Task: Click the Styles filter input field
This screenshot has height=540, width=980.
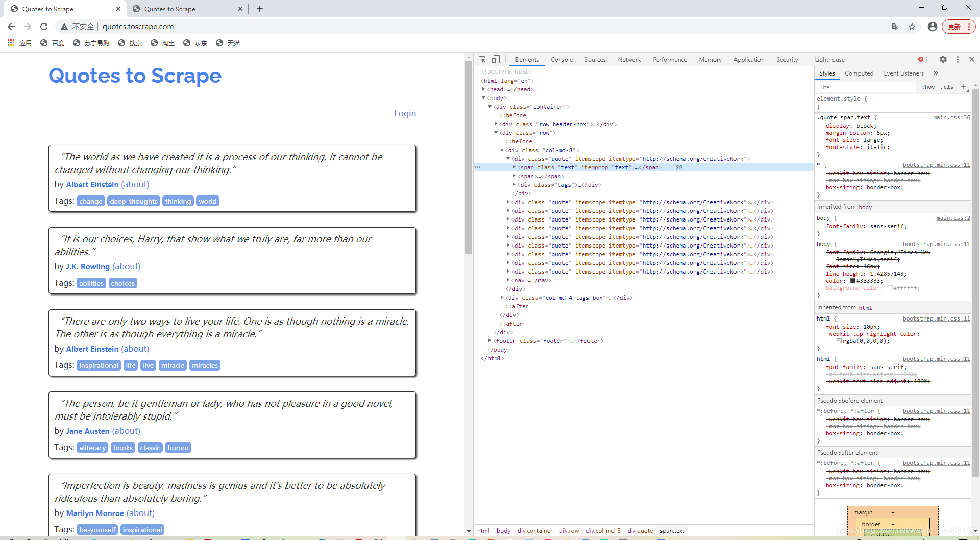Action: (866, 87)
